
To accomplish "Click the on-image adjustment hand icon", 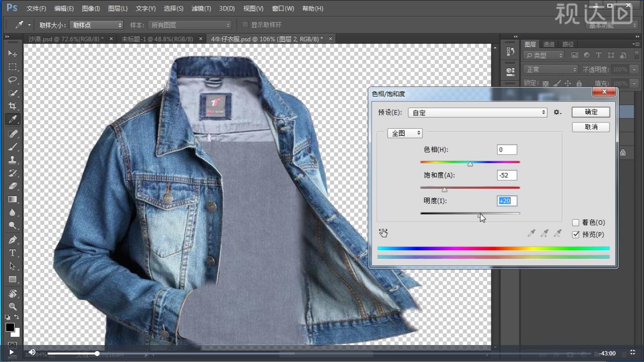I will [383, 233].
